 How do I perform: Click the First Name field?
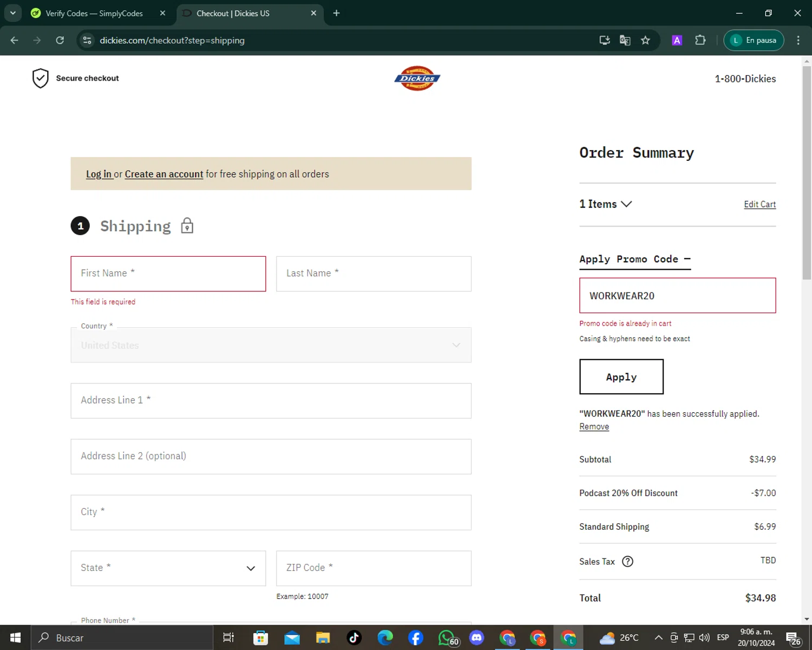coord(168,274)
